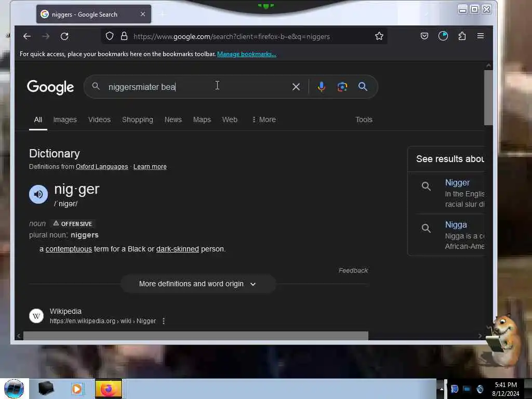
Task: Close the Google Search browser tab
Action: [x=142, y=14]
